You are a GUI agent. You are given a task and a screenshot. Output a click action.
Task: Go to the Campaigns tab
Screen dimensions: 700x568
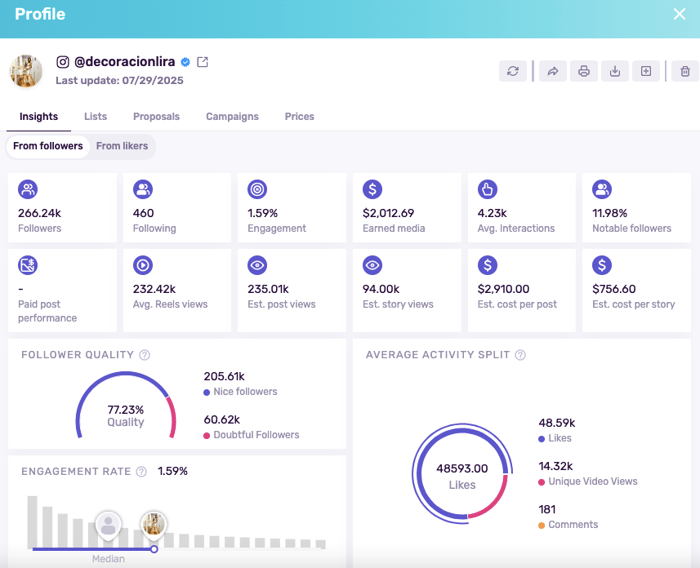coord(232,117)
